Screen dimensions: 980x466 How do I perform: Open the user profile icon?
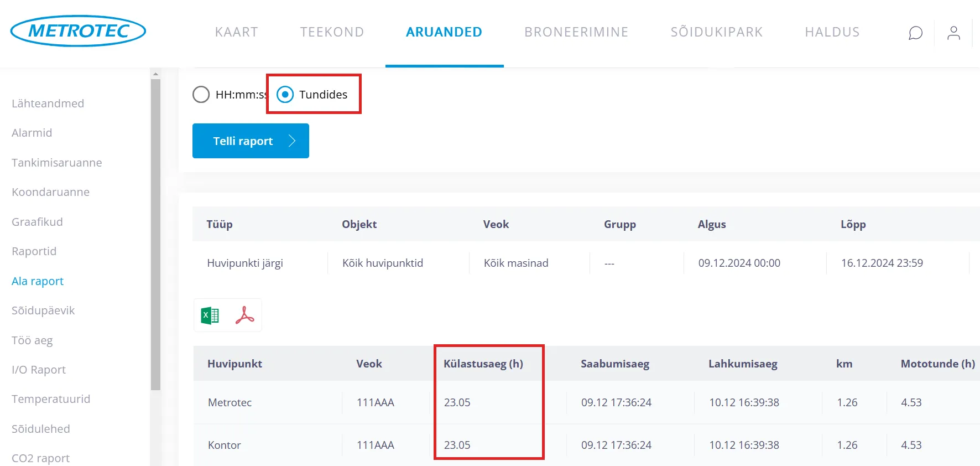pyautogui.click(x=953, y=33)
